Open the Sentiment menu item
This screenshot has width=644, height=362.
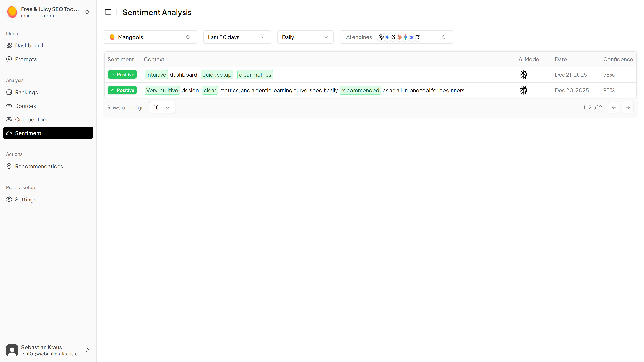[48, 133]
